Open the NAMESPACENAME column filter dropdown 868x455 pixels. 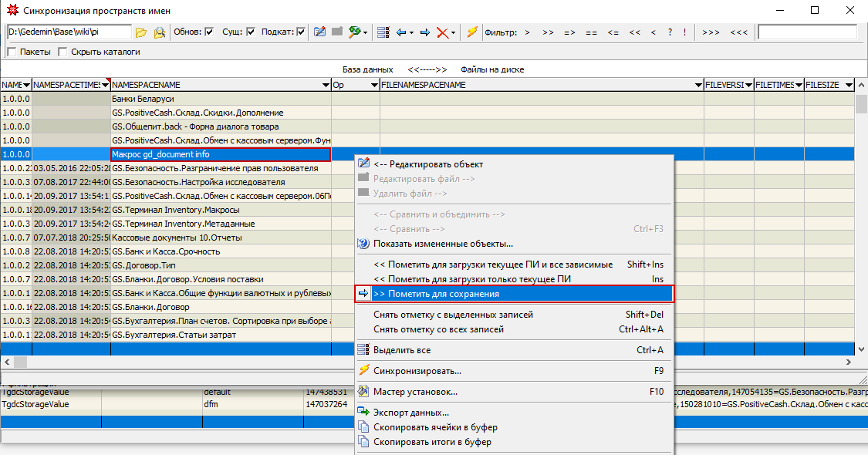coord(325,85)
